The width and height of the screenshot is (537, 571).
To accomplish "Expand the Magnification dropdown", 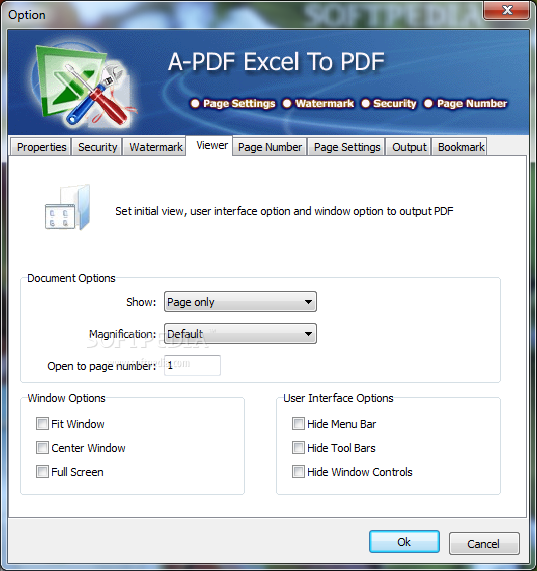I will tap(240, 334).
